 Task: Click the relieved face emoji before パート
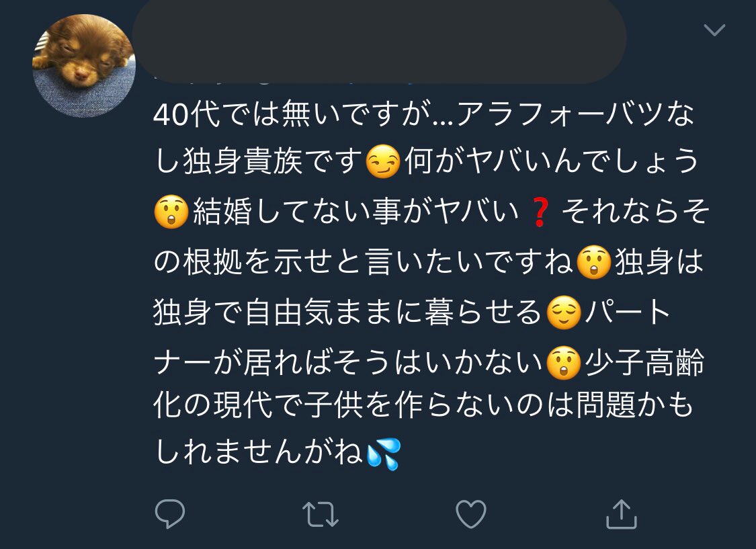pos(564,313)
